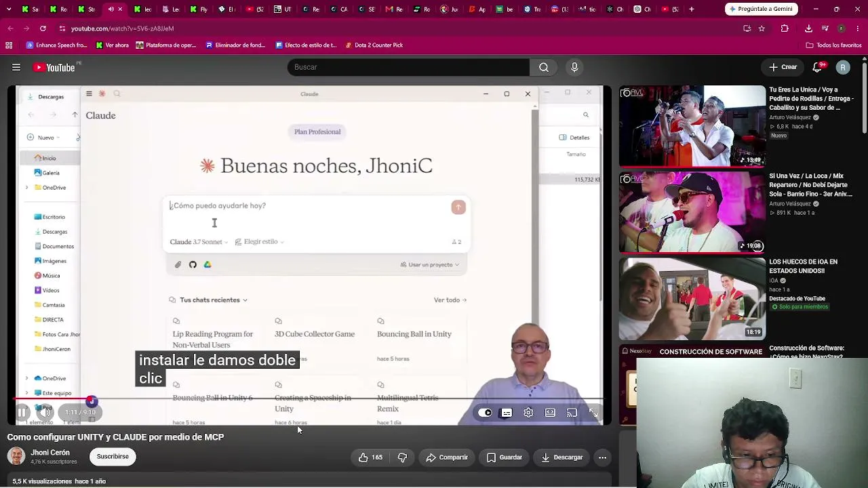Viewport: 868px width, 488px height.
Task: Open player settings gear
Action: [528, 412]
